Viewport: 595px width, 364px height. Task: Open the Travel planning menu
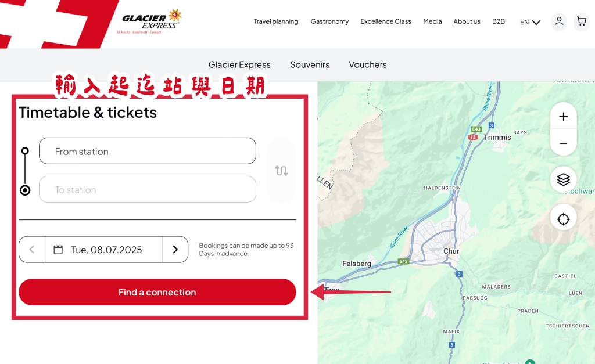pos(276,21)
